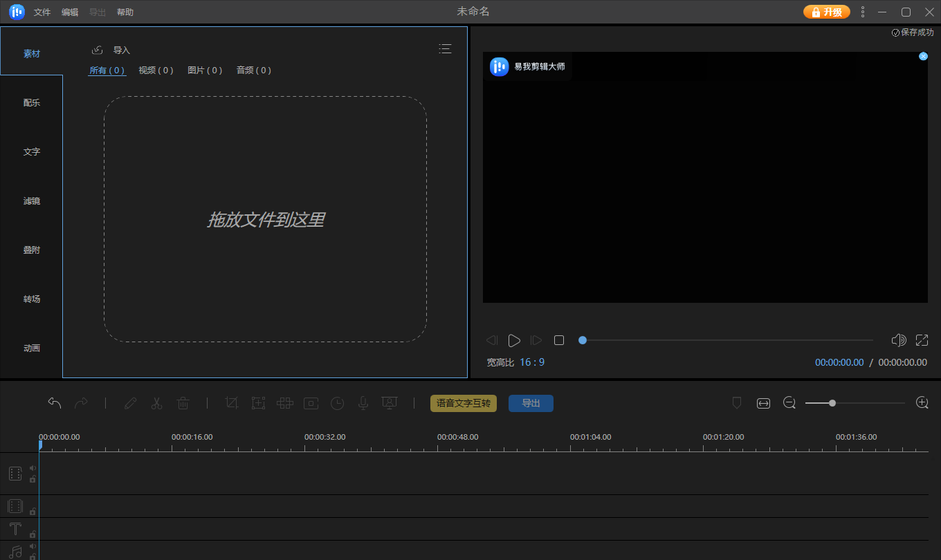The height and width of the screenshot is (560, 941).
Task: Click the 易我剪辑大师 app logo in the title bar
Action: [x=17, y=12]
